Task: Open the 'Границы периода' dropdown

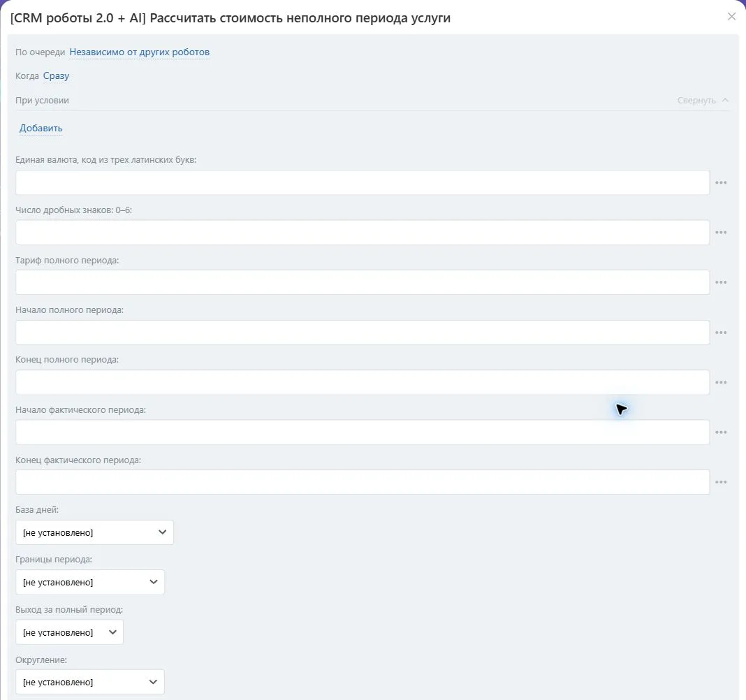Action: click(90, 582)
